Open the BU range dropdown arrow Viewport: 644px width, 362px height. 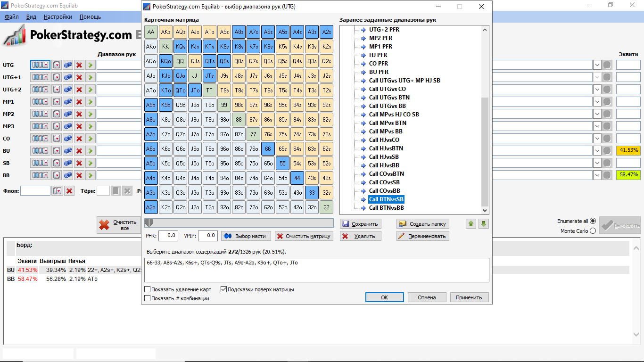(x=597, y=150)
